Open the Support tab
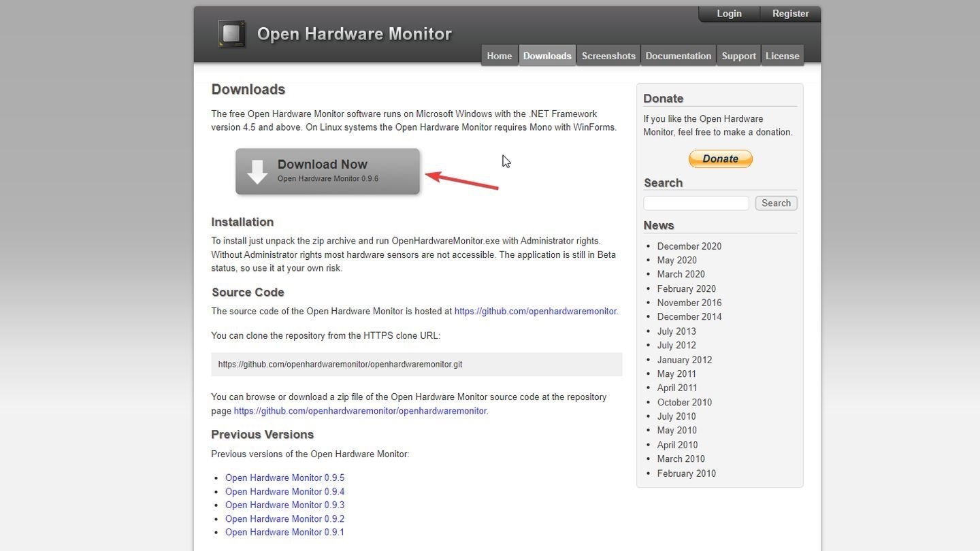The image size is (980, 551). pos(738,56)
